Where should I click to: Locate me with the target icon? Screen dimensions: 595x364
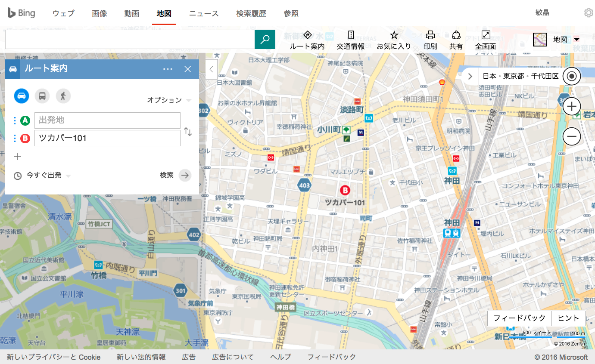(572, 76)
